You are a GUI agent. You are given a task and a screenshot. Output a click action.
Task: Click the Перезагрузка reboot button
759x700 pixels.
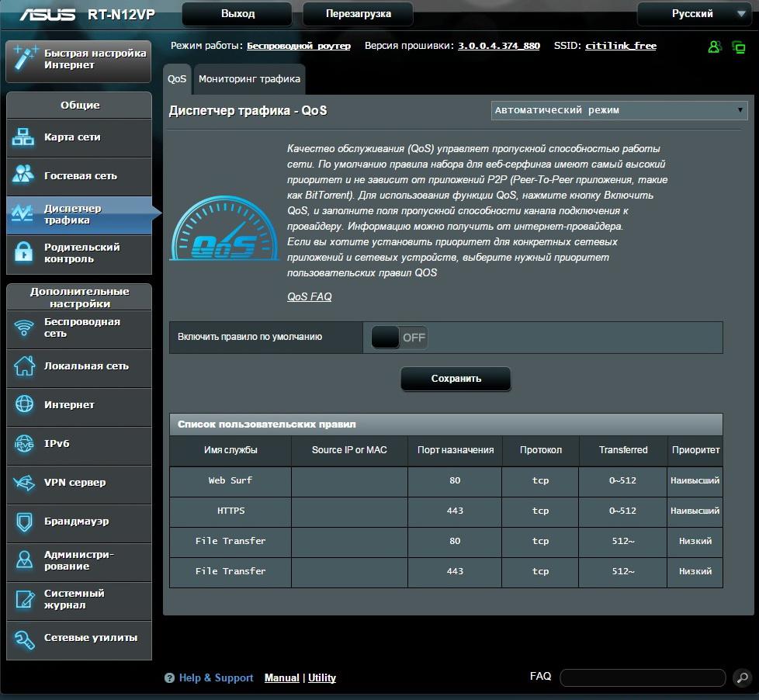358,14
